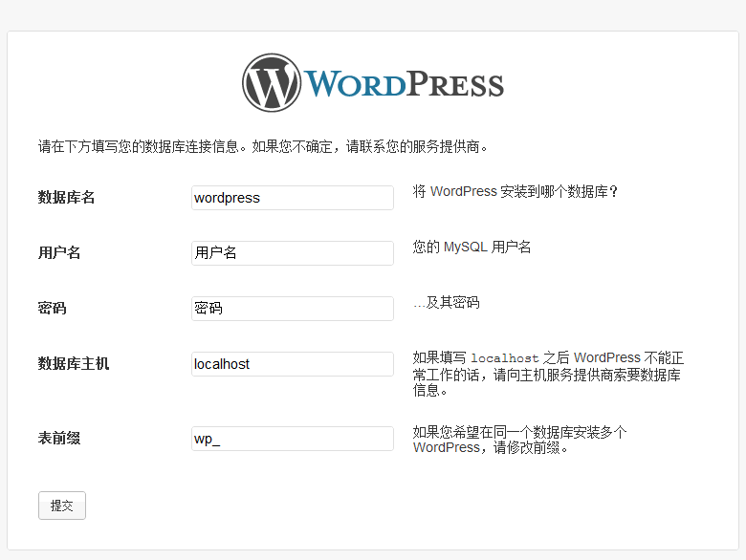The image size is (746, 560).
Task: Click the hint about contacting the hosting provider
Action: coord(548,375)
